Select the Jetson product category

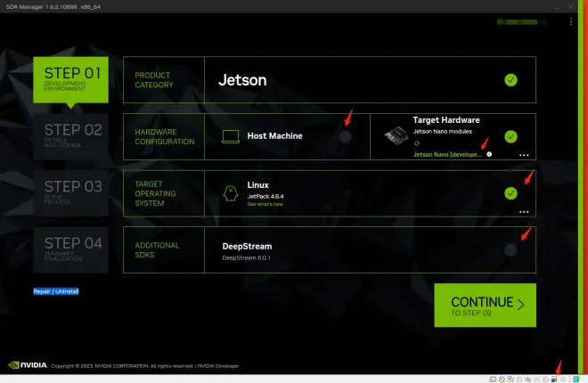click(242, 80)
